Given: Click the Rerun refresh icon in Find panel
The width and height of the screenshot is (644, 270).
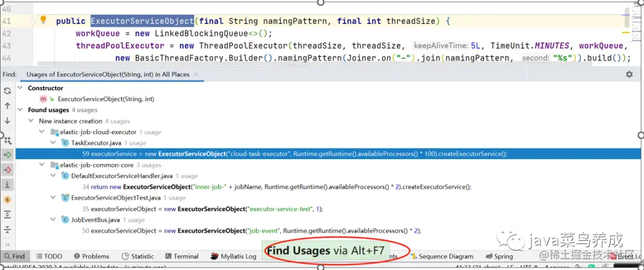Looking at the screenshot, I should tap(7, 91).
